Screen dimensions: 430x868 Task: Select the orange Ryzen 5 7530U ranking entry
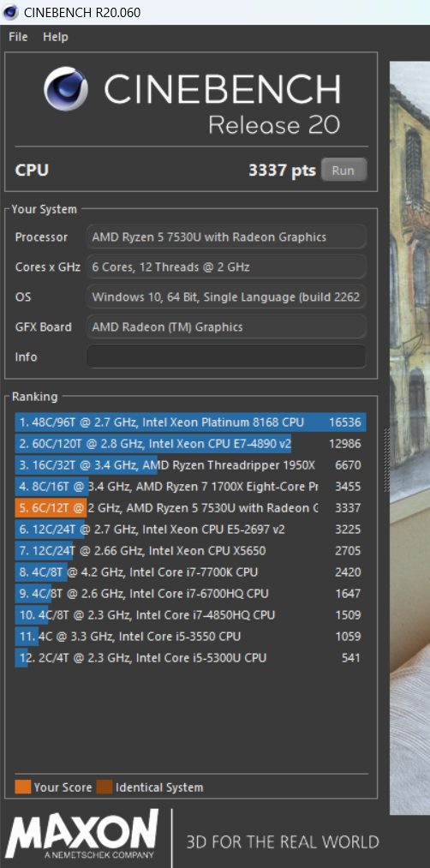190,508
